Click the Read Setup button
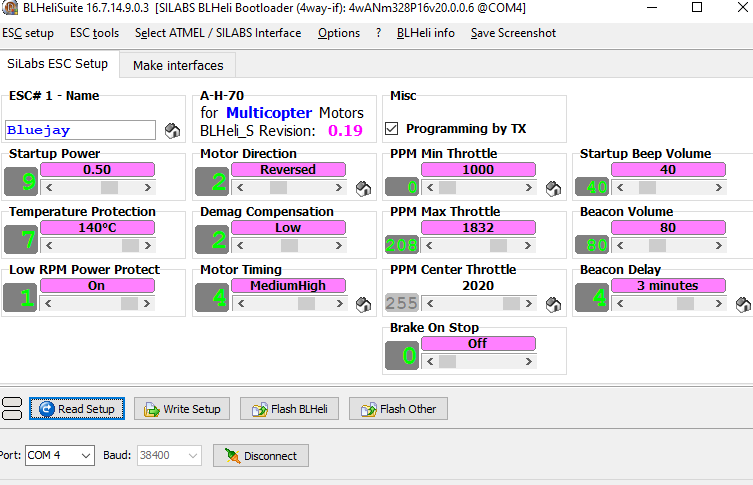The height and width of the screenshot is (485, 753). click(x=77, y=409)
